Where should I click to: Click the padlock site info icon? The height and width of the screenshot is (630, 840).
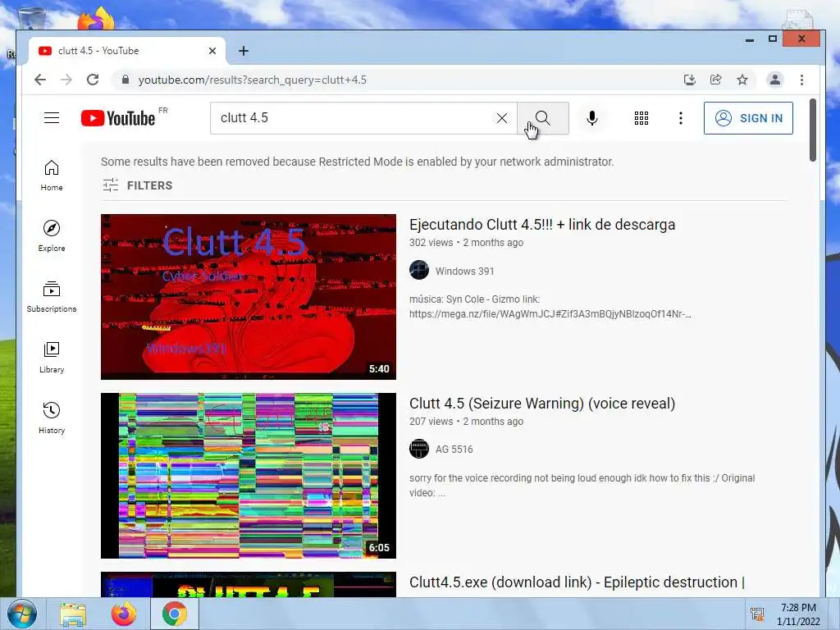click(126, 80)
